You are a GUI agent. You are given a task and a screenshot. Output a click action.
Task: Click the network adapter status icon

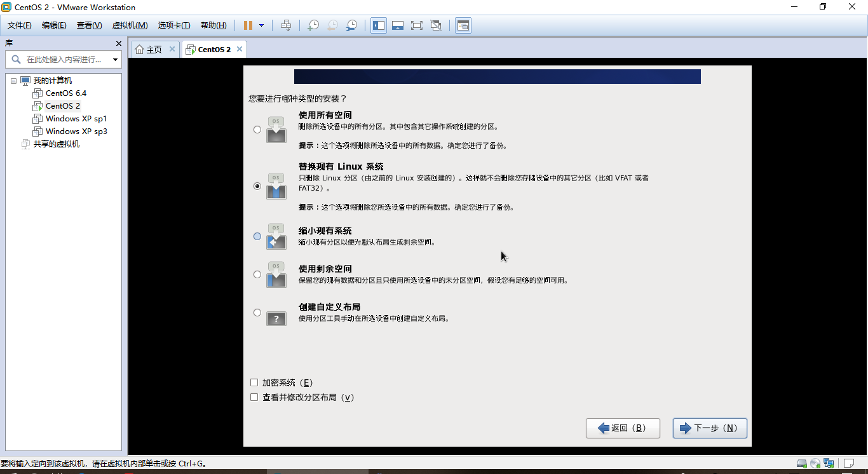click(x=829, y=464)
